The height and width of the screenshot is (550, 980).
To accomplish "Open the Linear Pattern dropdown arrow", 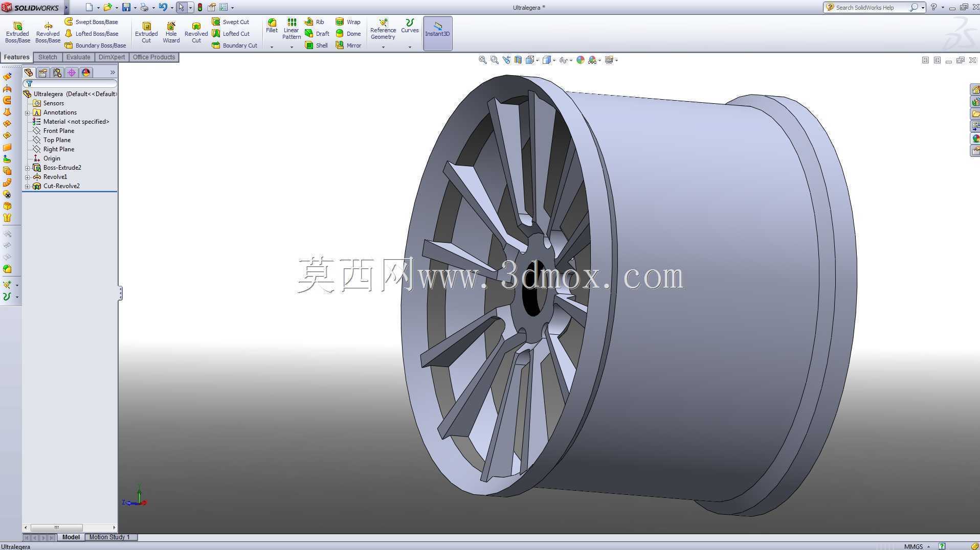I will pyautogui.click(x=292, y=47).
